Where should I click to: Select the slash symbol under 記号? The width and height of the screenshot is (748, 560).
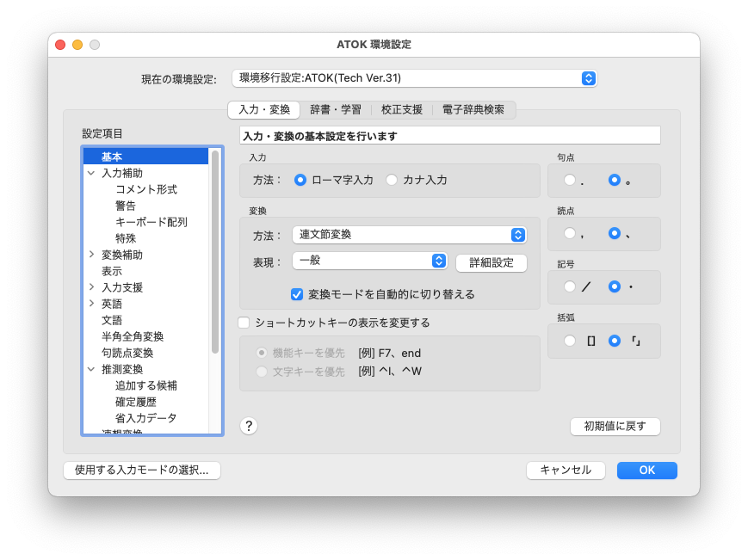[x=568, y=286]
